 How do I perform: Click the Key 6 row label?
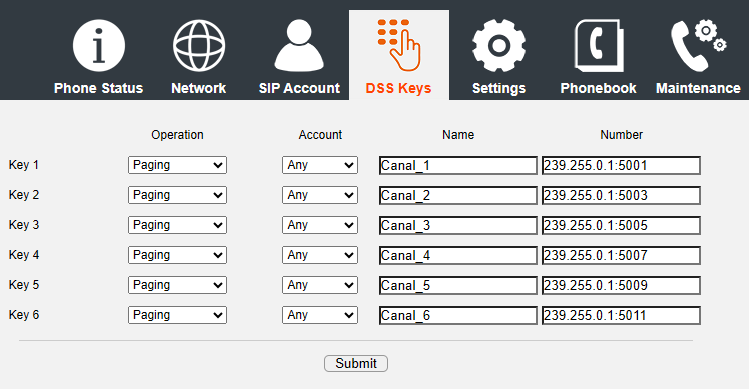pos(24,315)
